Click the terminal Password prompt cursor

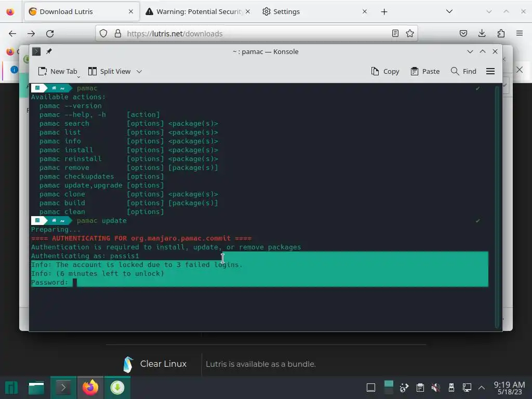point(75,282)
